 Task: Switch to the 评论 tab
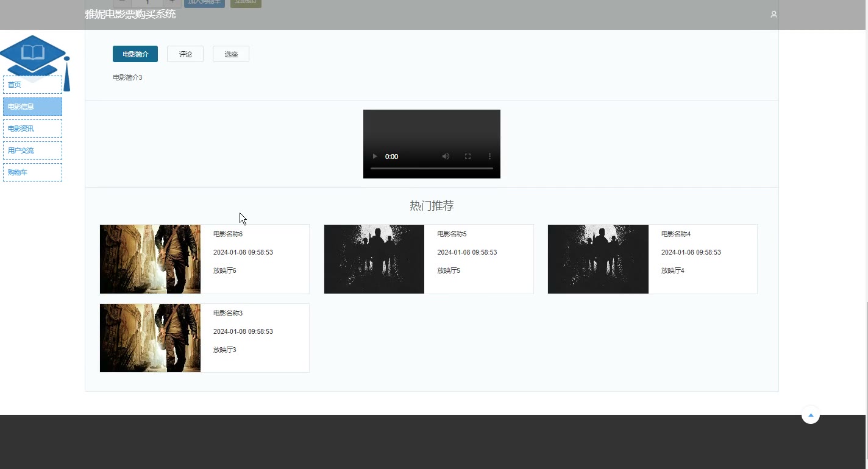pos(185,54)
